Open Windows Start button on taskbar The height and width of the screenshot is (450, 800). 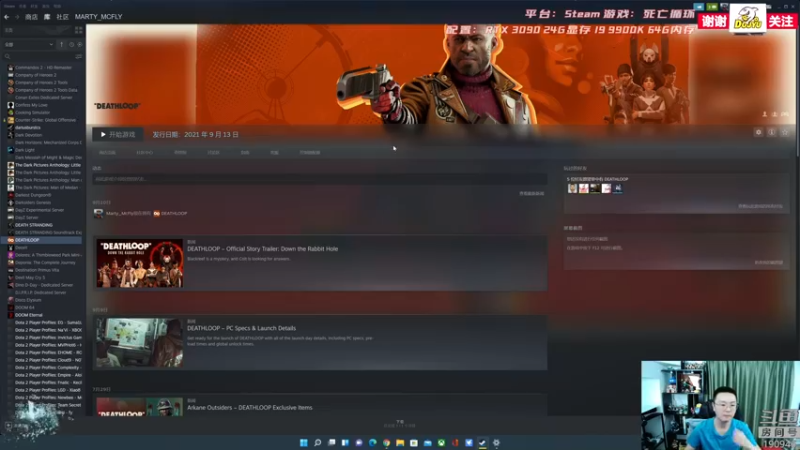tap(304, 442)
